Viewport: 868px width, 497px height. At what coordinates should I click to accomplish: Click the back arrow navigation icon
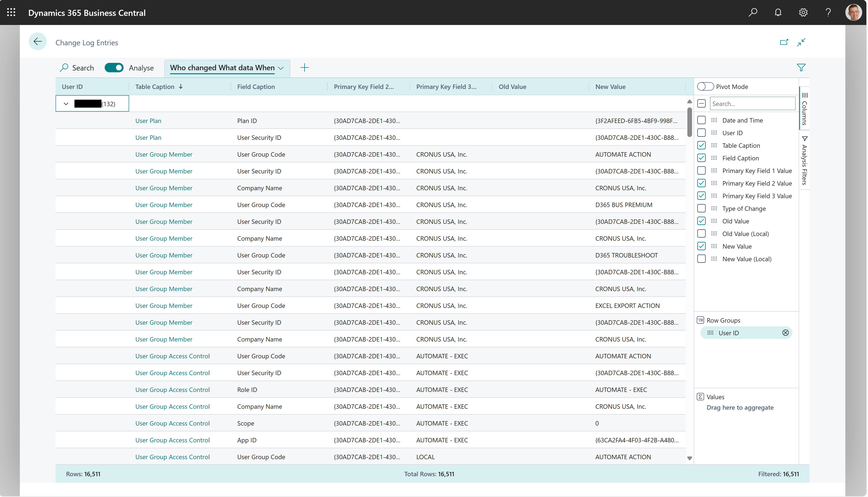point(38,42)
